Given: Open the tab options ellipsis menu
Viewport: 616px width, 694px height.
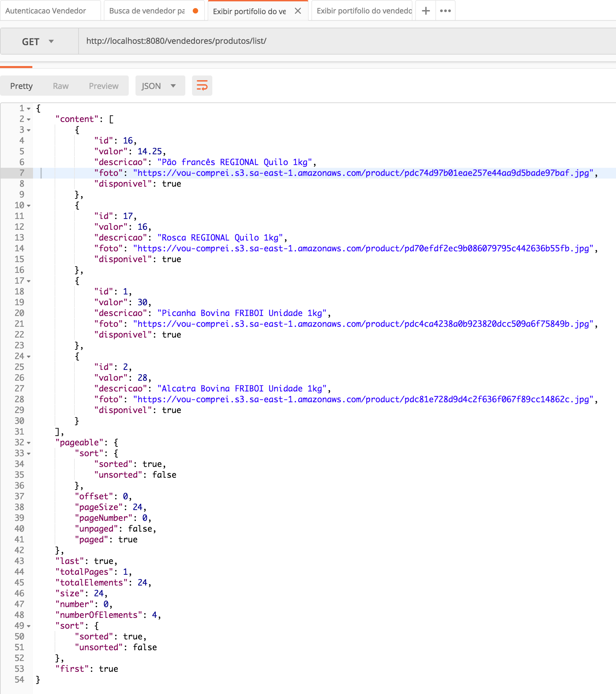Looking at the screenshot, I should click(x=445, y=11).
